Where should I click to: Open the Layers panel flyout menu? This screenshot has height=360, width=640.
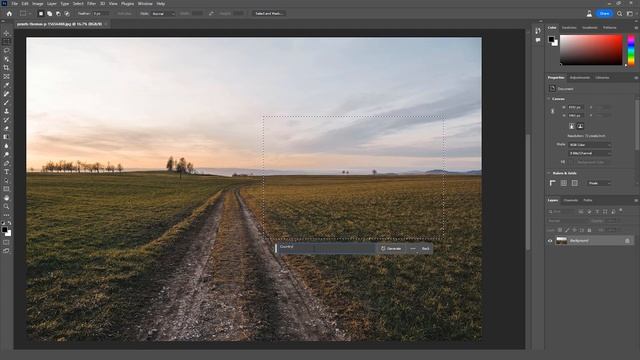tap(636, 200)
